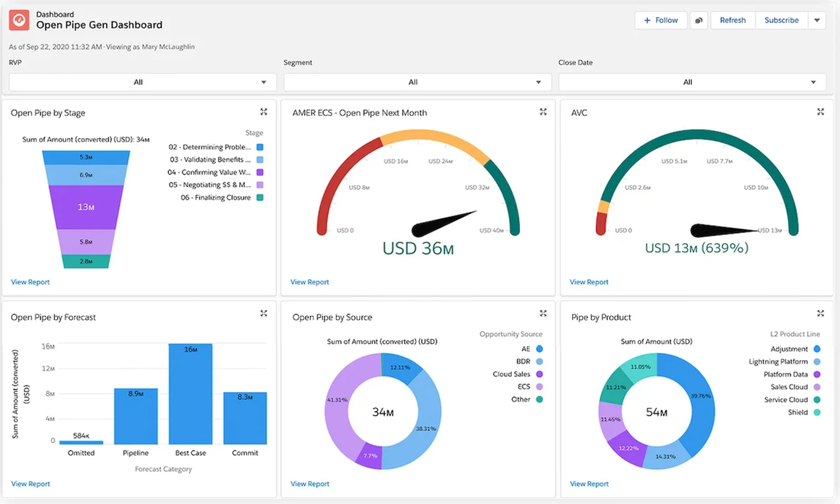Expand the AVC gauge chart

point(821,112)
